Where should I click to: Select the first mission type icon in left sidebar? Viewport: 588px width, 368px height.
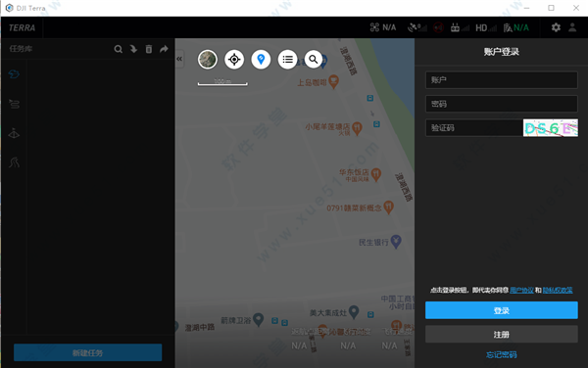tap(14, 74)
